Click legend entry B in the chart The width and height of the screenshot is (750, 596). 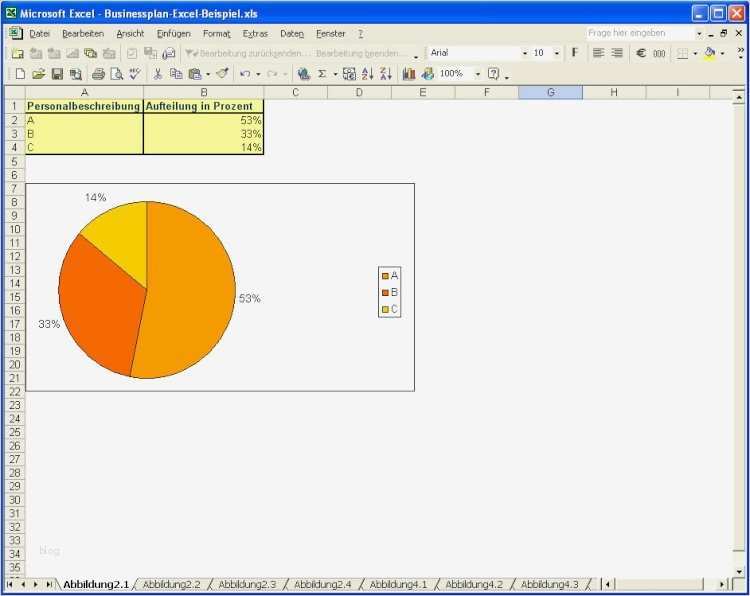390,292
